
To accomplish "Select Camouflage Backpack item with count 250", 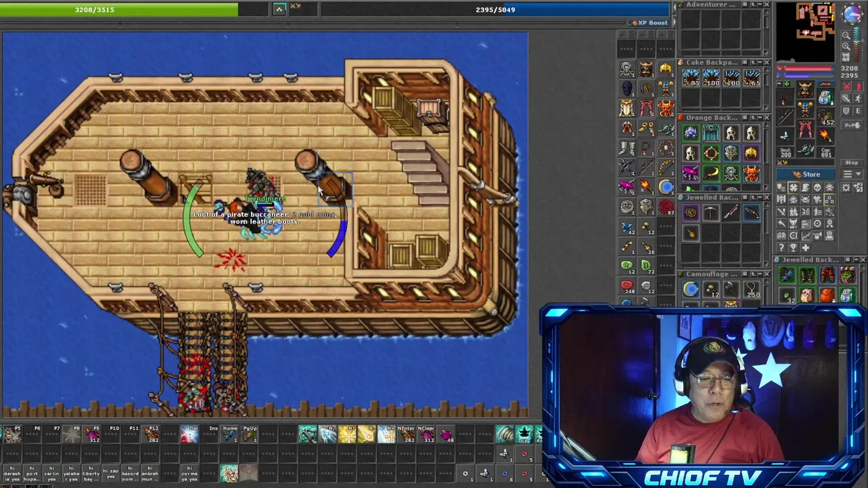I will 751,289.
